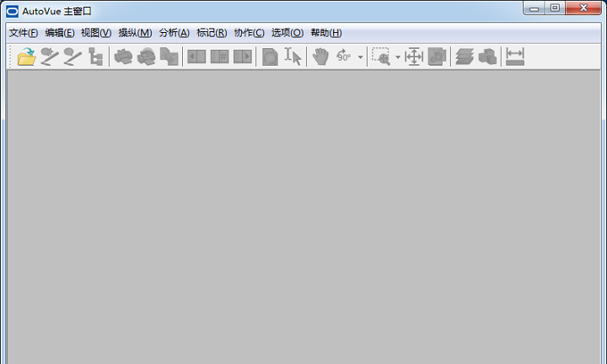Go to next page icon
607x364 pixels.
coord(243,56)
